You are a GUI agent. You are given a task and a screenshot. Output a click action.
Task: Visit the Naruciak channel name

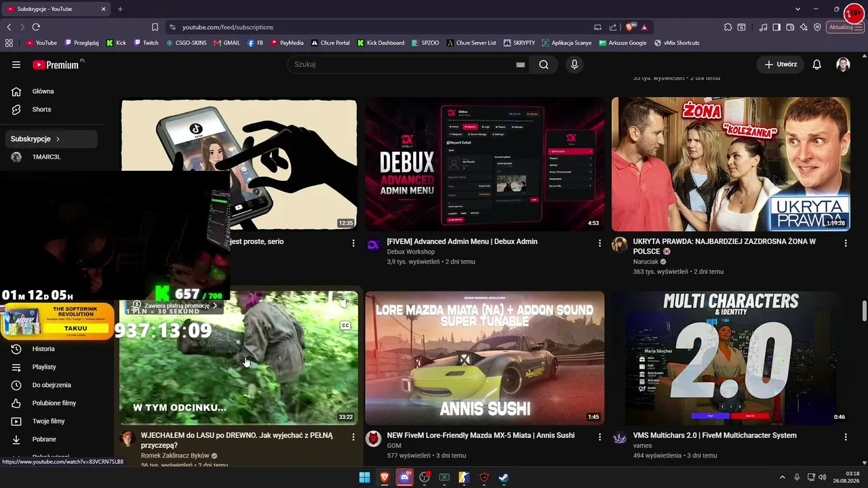(x=647, y=262)
